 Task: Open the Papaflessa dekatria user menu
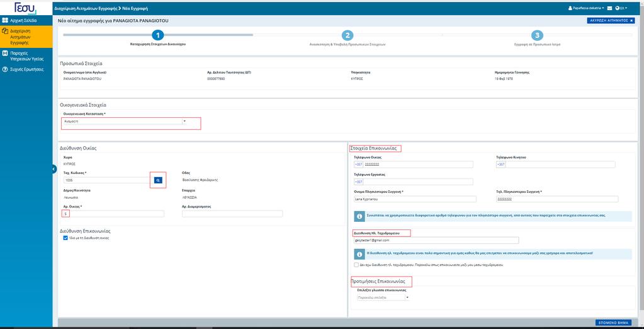coord(586,8)
